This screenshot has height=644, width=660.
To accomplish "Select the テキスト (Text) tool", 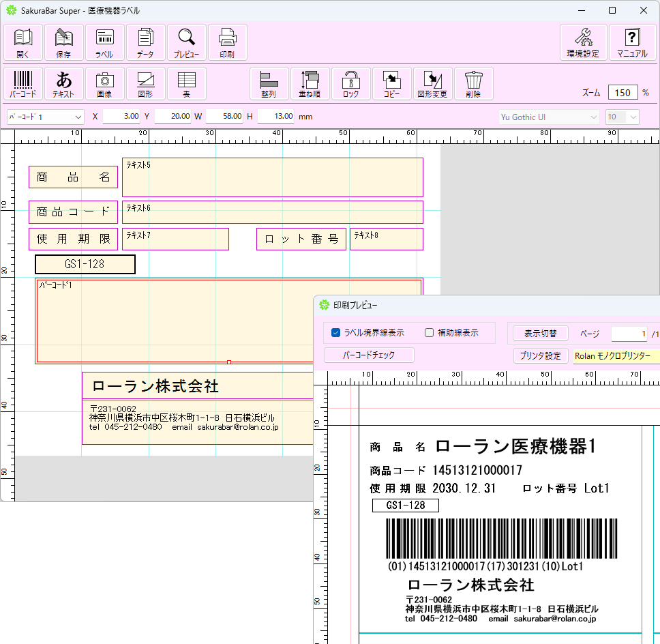I will [x=64, y=83].
